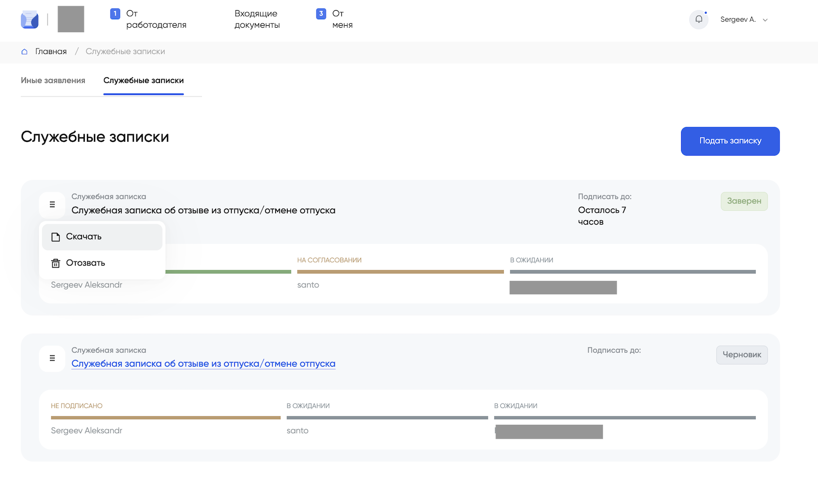Open notifications bell icon
Viewport: 818px width, 504px height.
pyautogui.click(x=698, y=20)
